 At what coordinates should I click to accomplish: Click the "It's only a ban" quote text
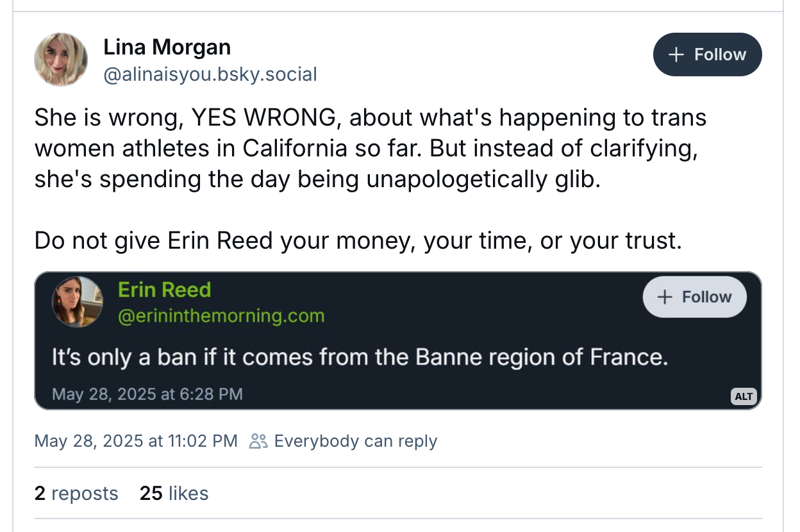tap(360, 356)
